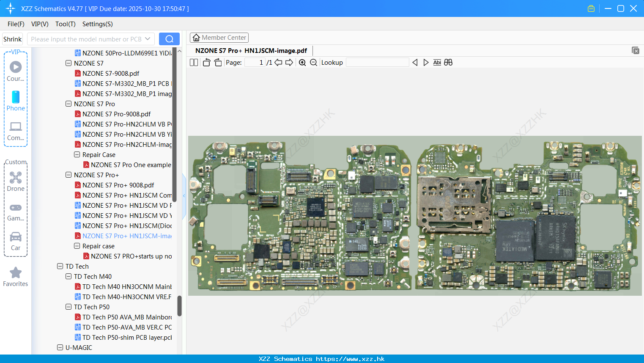Click the blue search button

[x=169, y=39]
